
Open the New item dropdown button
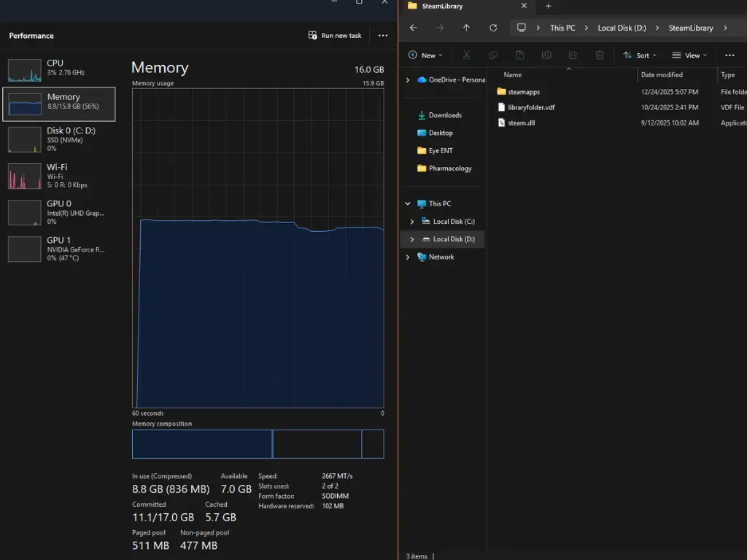pyautogui.click(x=425, y=55)
